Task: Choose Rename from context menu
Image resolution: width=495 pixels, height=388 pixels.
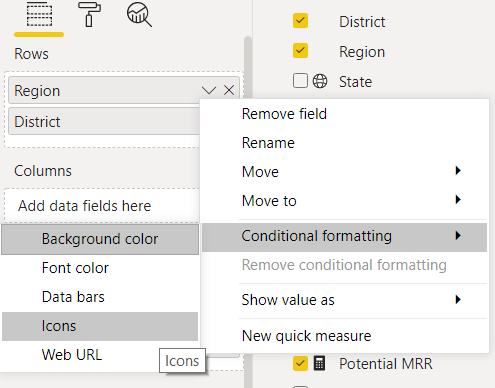Action: 345,143
